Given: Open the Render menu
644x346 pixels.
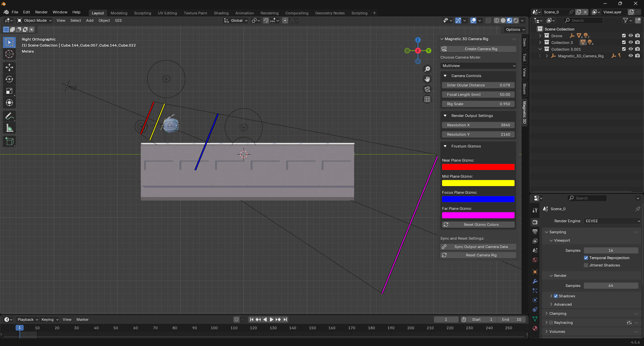Looking at the screenshot, I should [x=41, y=12].
